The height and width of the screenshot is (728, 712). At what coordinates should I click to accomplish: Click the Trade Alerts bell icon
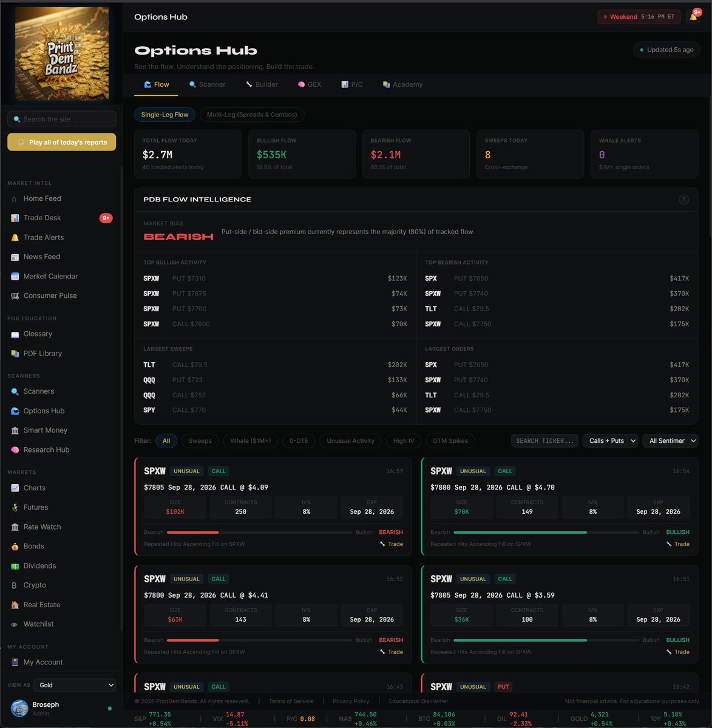pos(15,237)
